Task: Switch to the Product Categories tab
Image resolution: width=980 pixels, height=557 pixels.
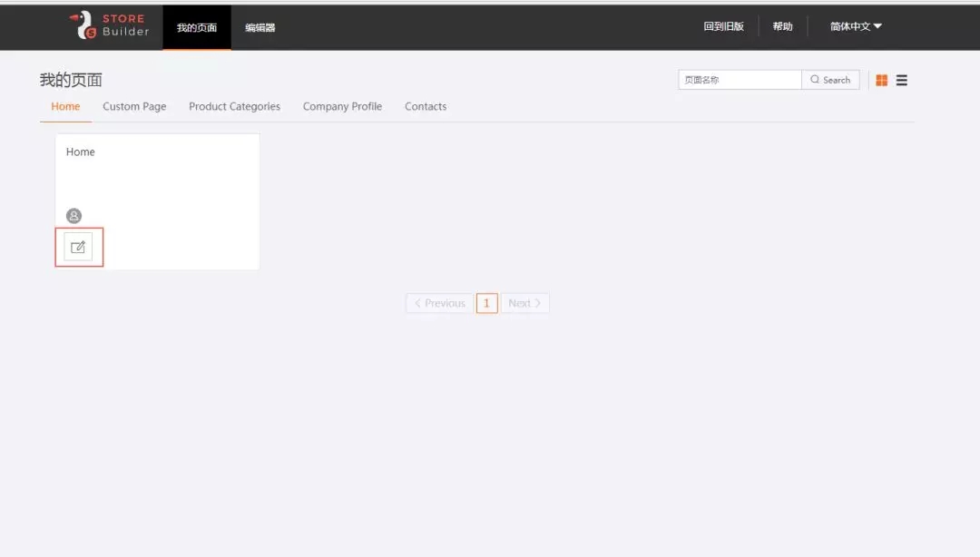Action: 234,106
